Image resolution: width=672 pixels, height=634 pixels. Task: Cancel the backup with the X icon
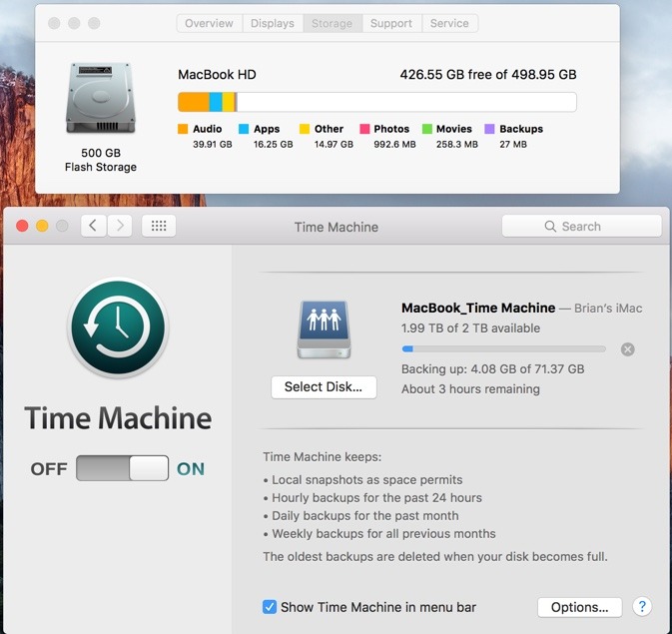[x=627, y=349]
